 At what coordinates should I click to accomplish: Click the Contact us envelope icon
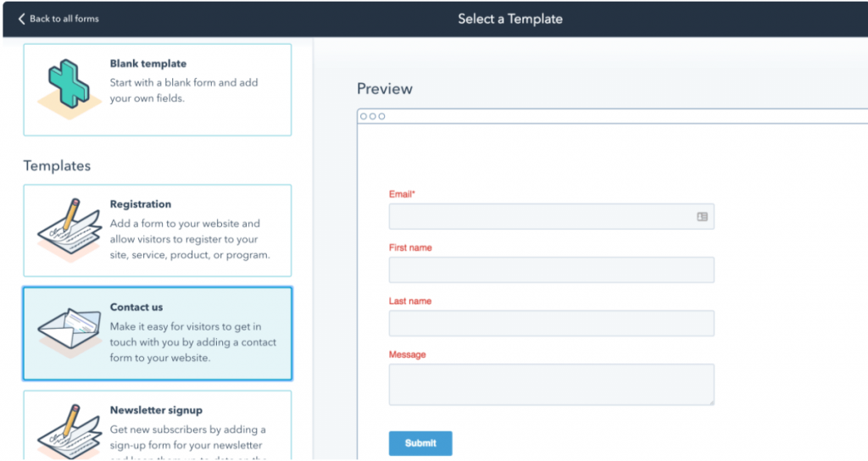coord(70,332)
